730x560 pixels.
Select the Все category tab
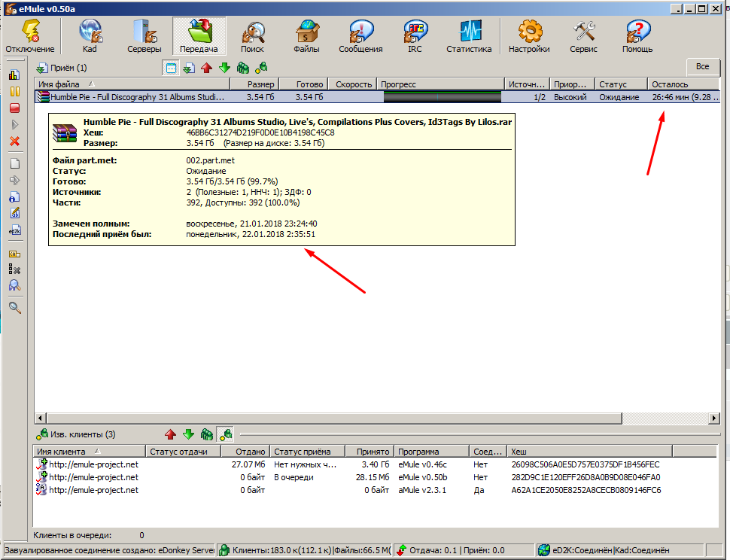[x=703, y=66]
